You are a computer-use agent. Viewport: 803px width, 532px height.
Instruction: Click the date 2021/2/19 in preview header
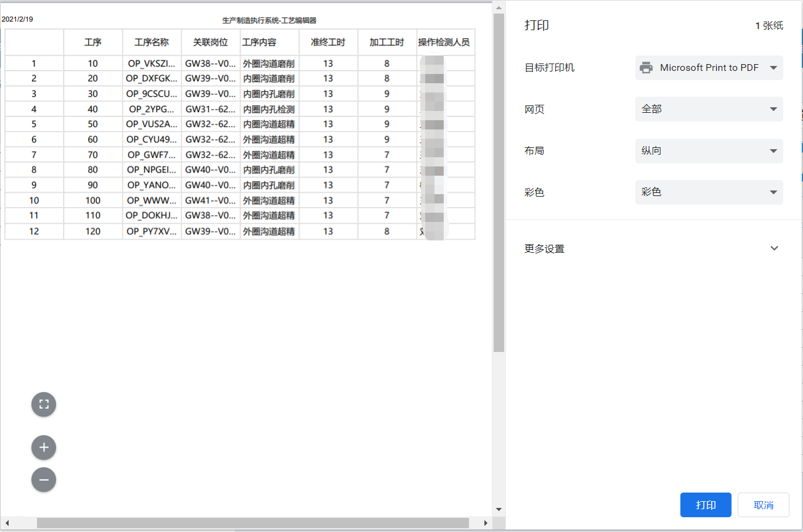18,19
